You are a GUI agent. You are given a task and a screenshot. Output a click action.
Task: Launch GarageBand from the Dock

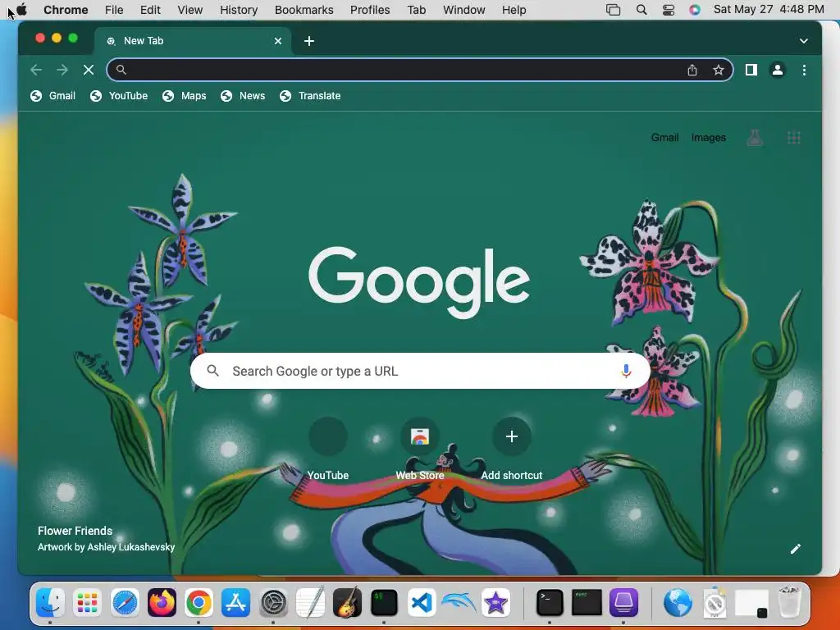347,603
